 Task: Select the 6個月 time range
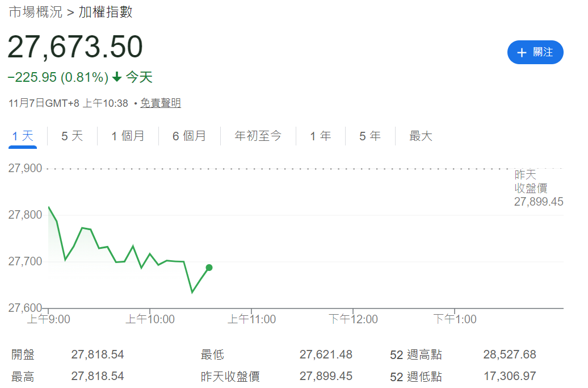(x=190, y=136)
